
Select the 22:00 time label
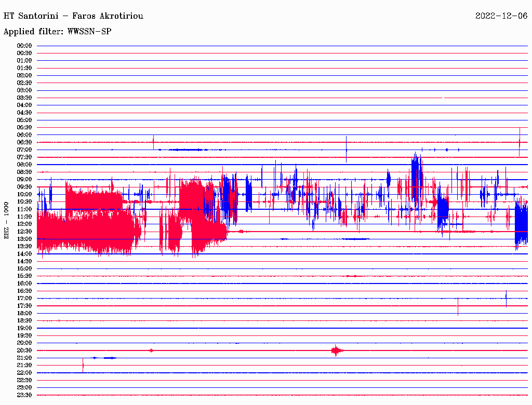[x=24, y=373]
